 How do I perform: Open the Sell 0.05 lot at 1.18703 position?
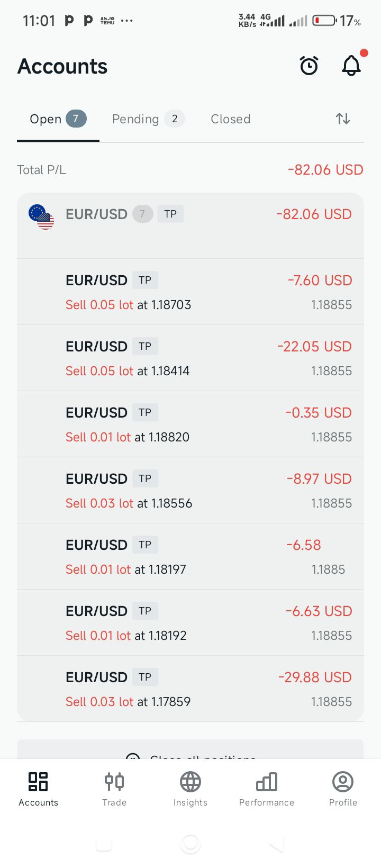coord(190,292)
